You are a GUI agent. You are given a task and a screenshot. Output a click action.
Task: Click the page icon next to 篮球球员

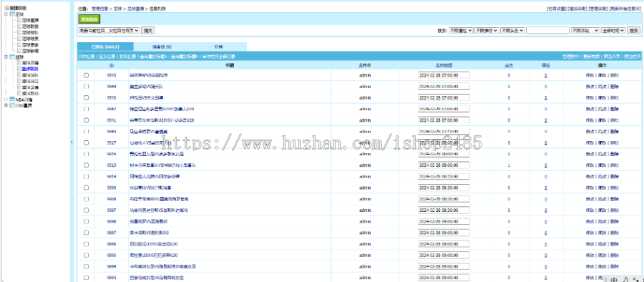click(x=19, y=82)
